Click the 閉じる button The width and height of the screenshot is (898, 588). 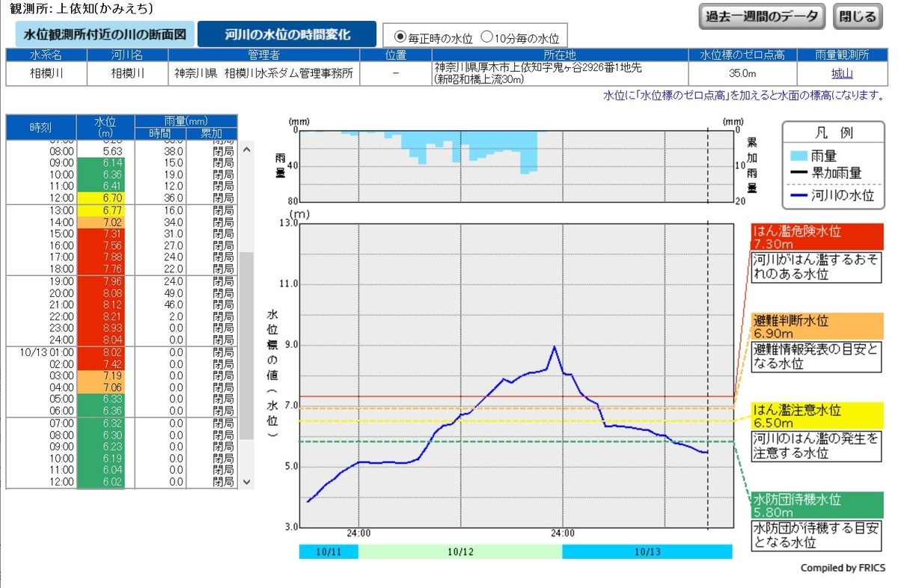point(858,16)
